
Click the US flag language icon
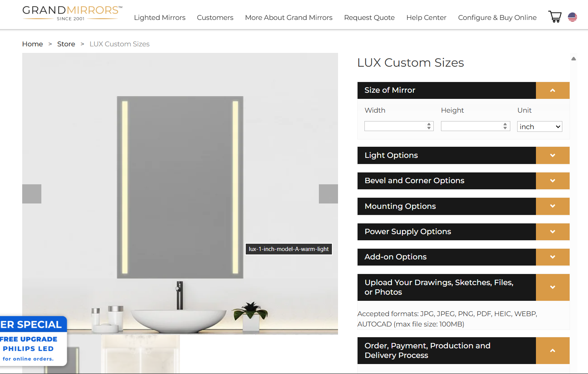point(572,17)
